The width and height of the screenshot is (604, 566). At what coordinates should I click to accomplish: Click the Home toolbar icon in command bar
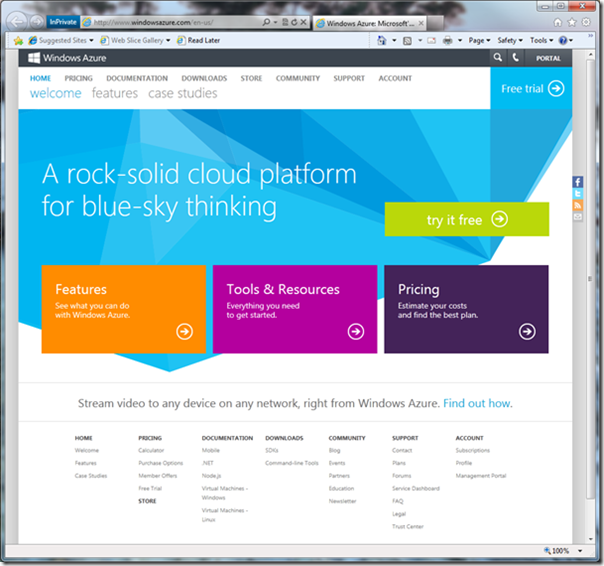coord(381,40)
